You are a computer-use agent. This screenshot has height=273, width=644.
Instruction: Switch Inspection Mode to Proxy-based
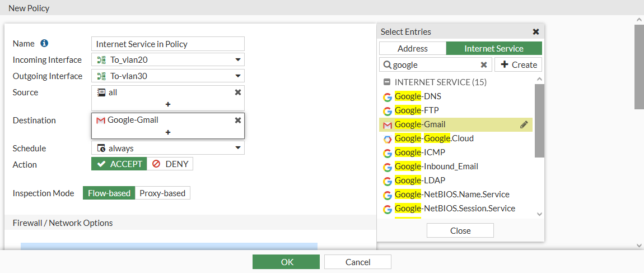(x=162, y=193)
